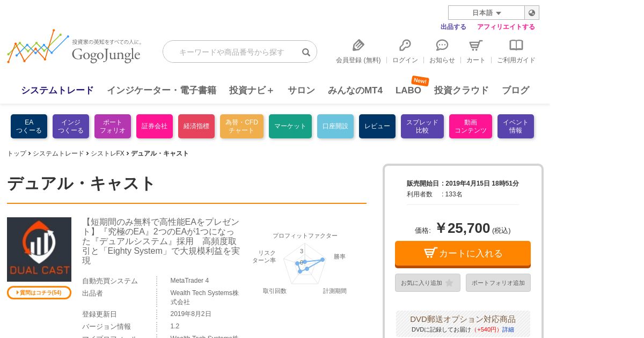This screenshot has height=338, width=644.
Task: Click 会員登録 (無料) text link
Action: [x=358, y=60]
